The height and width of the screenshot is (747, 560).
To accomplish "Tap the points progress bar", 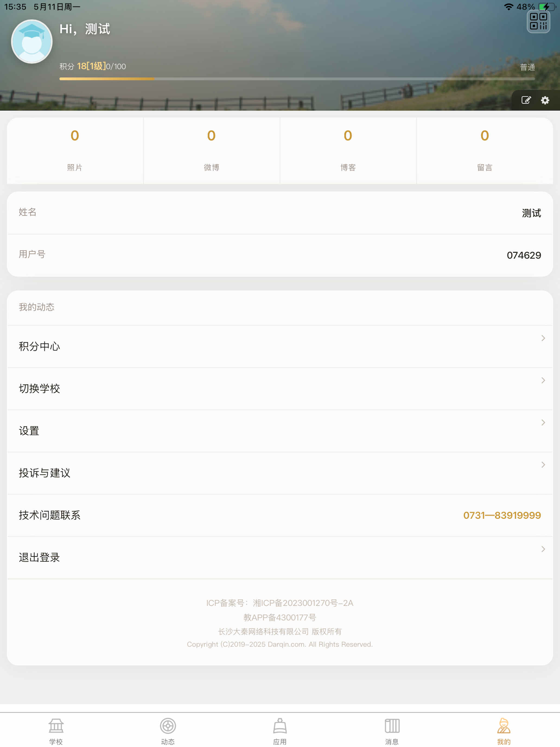I will point(297,79).
